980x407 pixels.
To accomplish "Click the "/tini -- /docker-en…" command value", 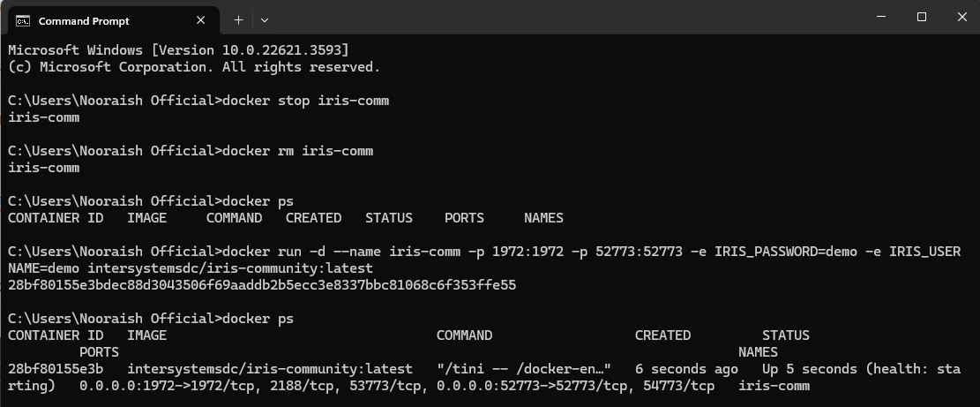I will click(x=524, y=369).
